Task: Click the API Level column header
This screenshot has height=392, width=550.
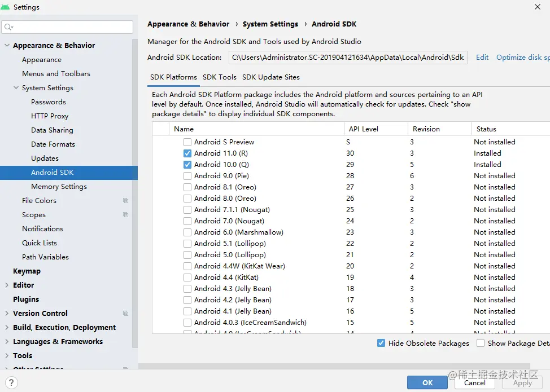Action: [376, 129]
